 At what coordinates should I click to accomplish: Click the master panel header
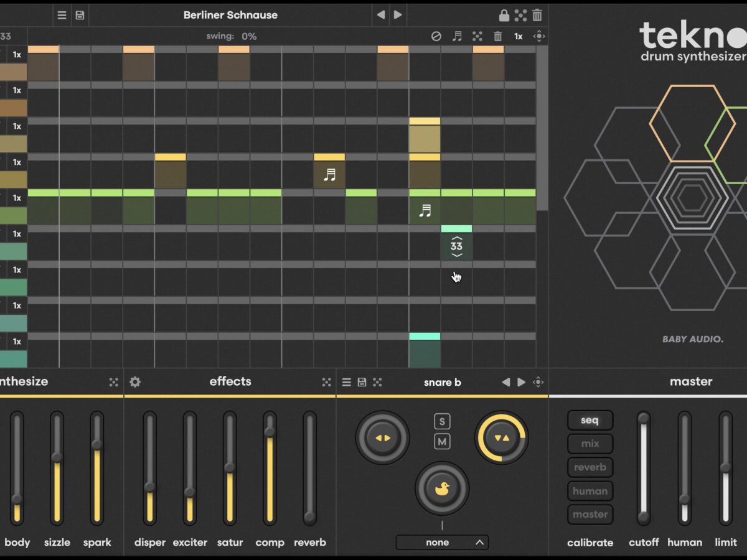click(x=691, y=381)
